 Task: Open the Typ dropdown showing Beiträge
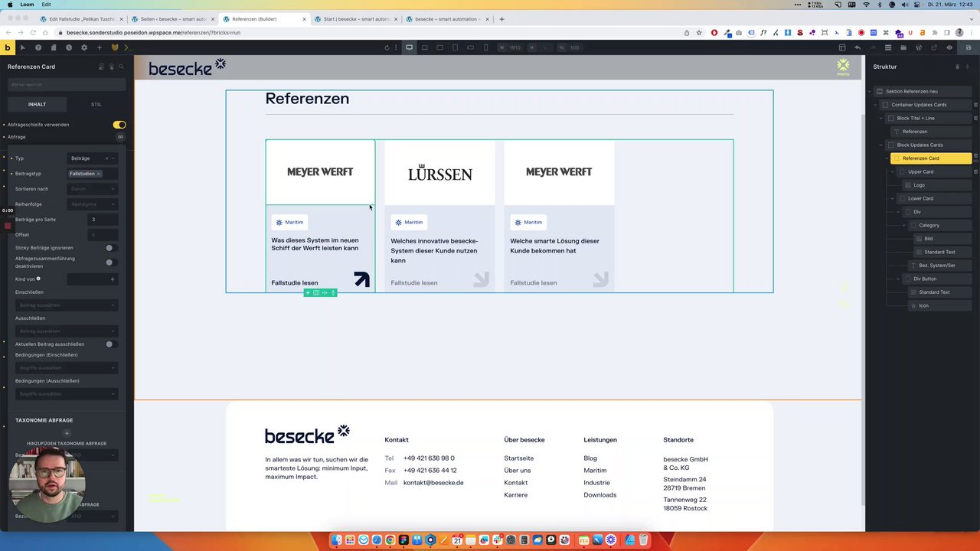tap(93, 158)
